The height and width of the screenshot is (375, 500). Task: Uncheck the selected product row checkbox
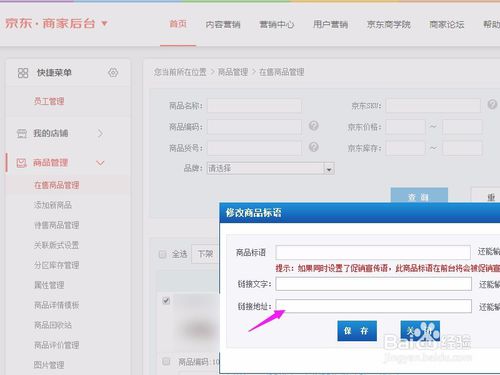point(166,301)
